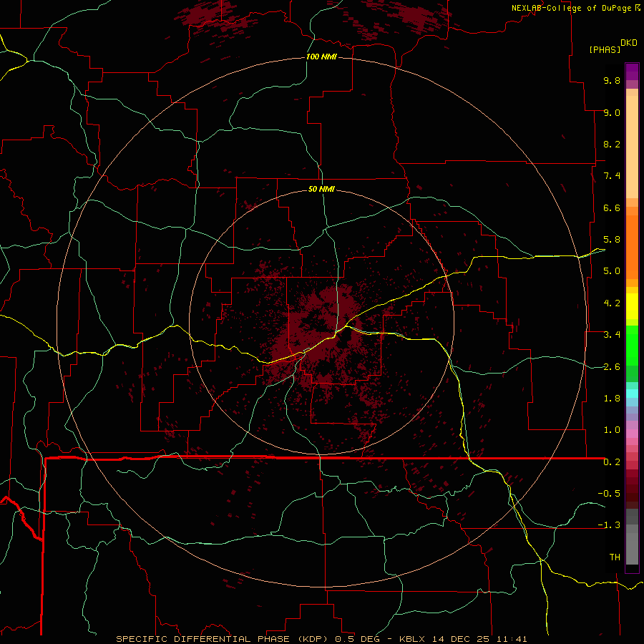644x644 pixels.
Task: Pick the pink band of the color bar
Action: click(632, 434)
